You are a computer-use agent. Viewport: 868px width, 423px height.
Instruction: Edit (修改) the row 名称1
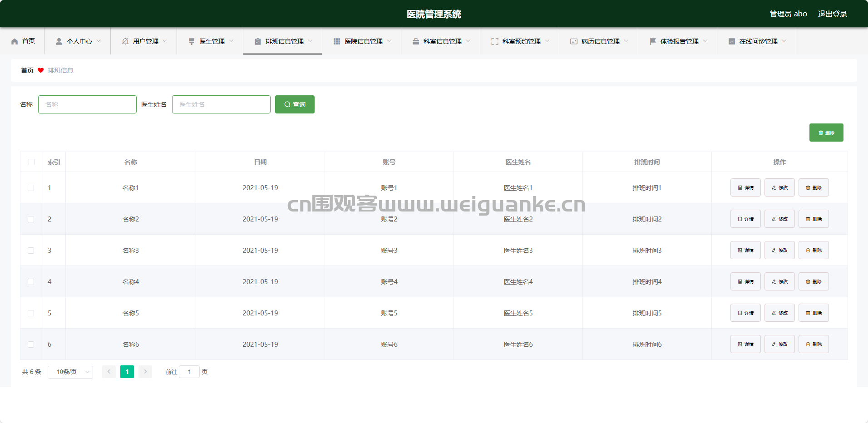(x=779, y=187)
